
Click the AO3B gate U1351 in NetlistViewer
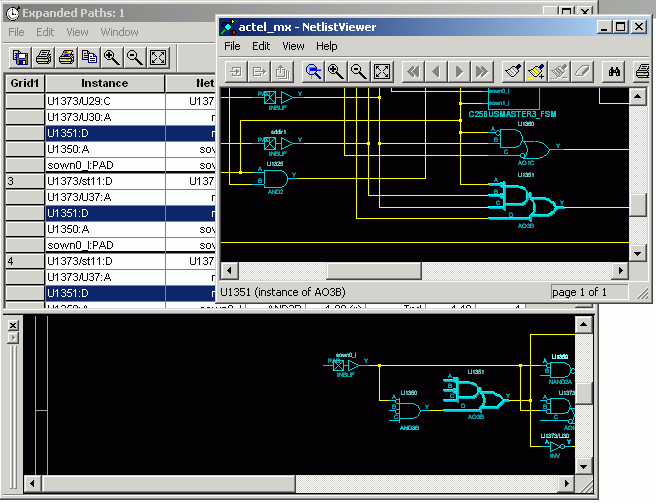(528, 202)
